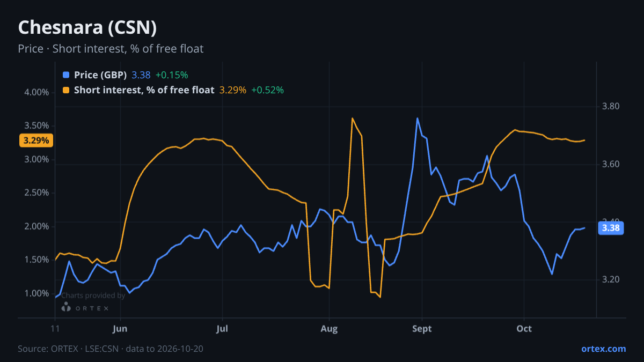This screenshot has height=362, width=644.
Task: Click the blue 3.38 price axis badge
Action: pyautogui.click(x=611, y=228)
